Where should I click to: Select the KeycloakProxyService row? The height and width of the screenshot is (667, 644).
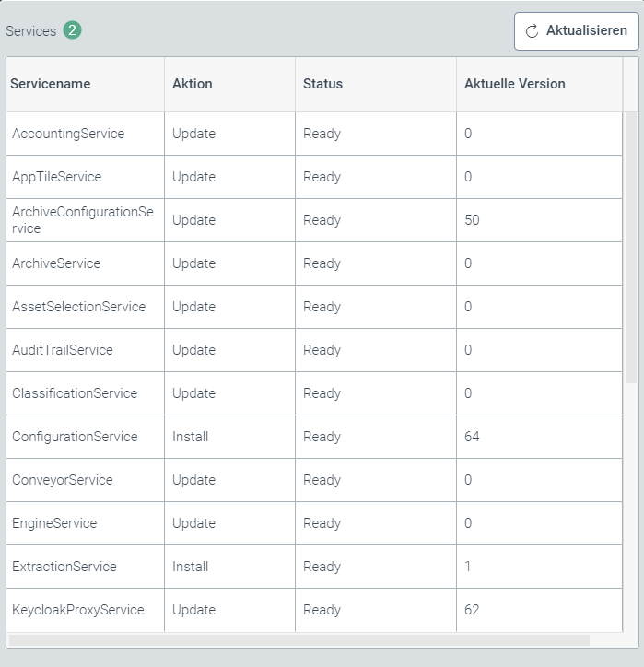(78, 610)
